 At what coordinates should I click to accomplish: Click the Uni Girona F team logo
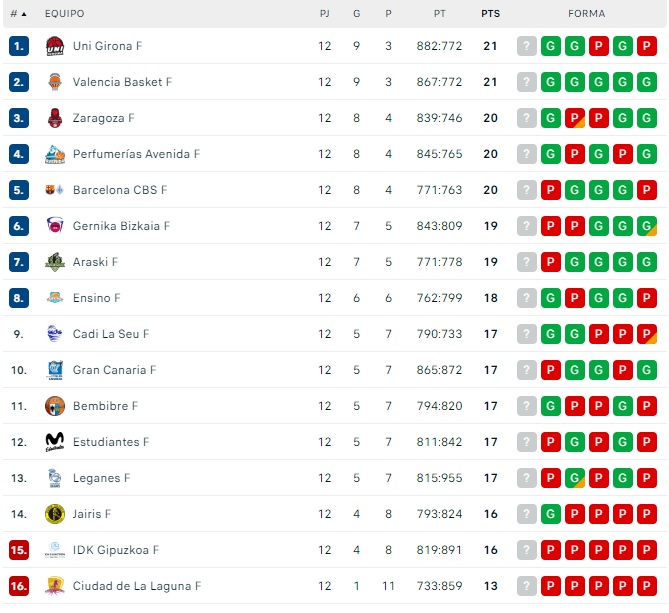click(55, 46)
